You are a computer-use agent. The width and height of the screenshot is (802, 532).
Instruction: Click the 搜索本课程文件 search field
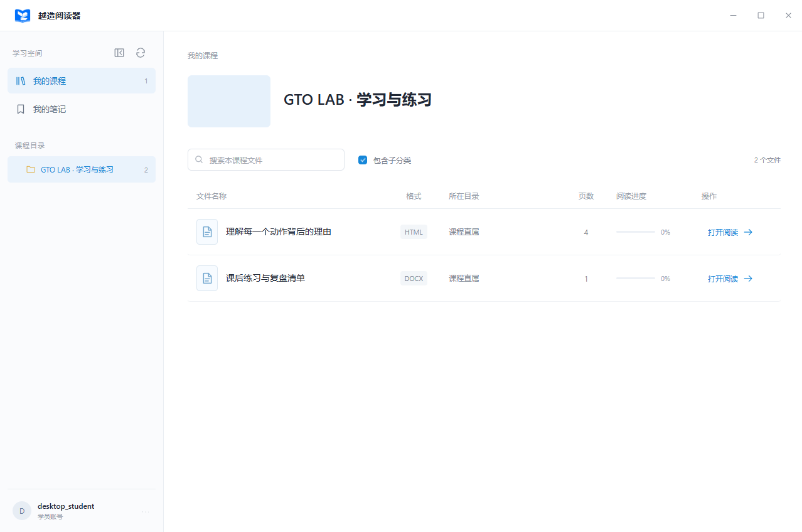point(266,160)
